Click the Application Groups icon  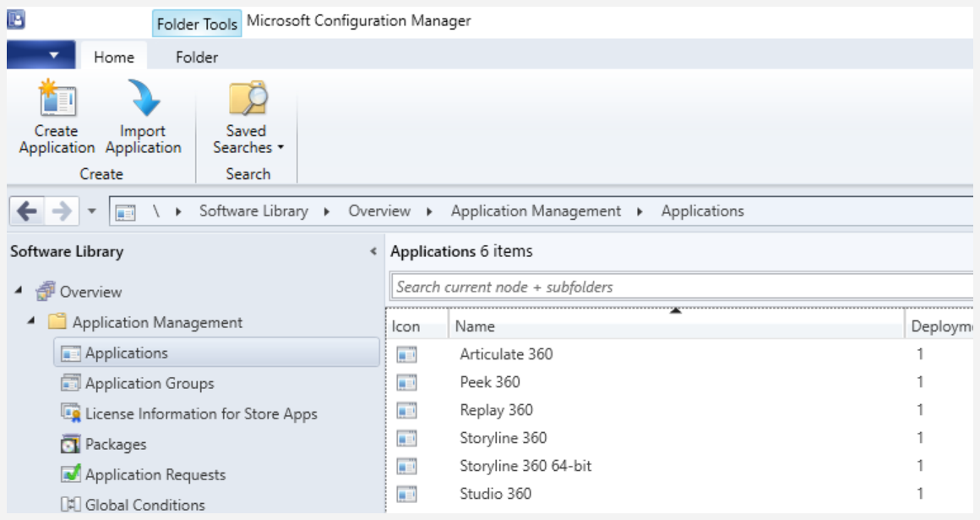[71, 382]
